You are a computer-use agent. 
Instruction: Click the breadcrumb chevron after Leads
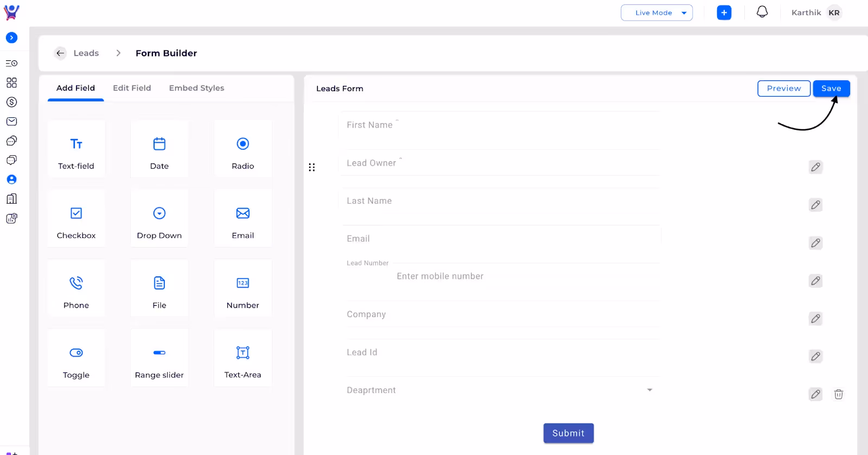[x=118, y=53]
